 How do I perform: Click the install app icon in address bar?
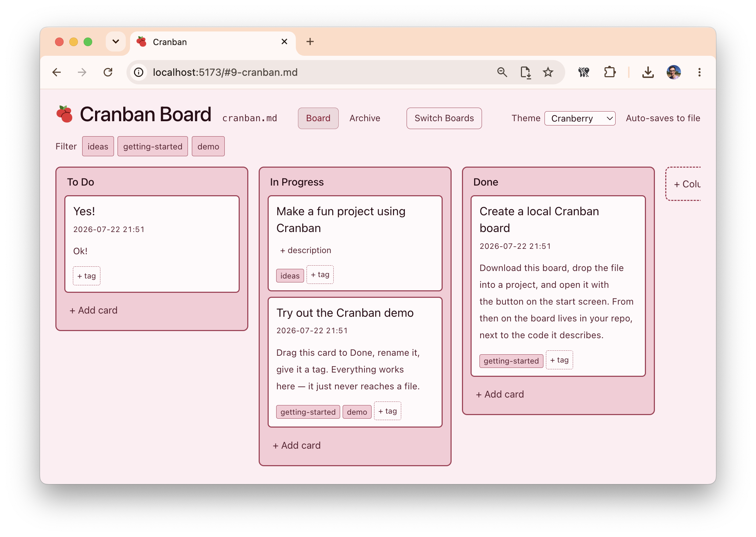point(526,72)
